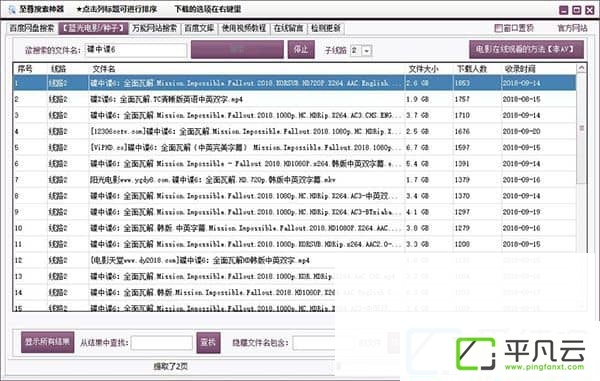Select the 蓝光电影/种子 tab
Viewport: 600px width, 381px height.
[x=93, y=28]
